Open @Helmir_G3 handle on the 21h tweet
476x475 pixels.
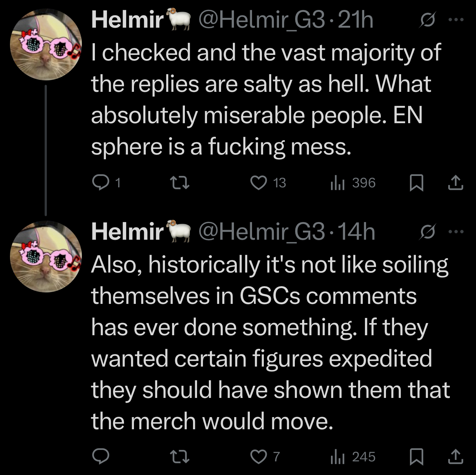(x=263, y=20)
